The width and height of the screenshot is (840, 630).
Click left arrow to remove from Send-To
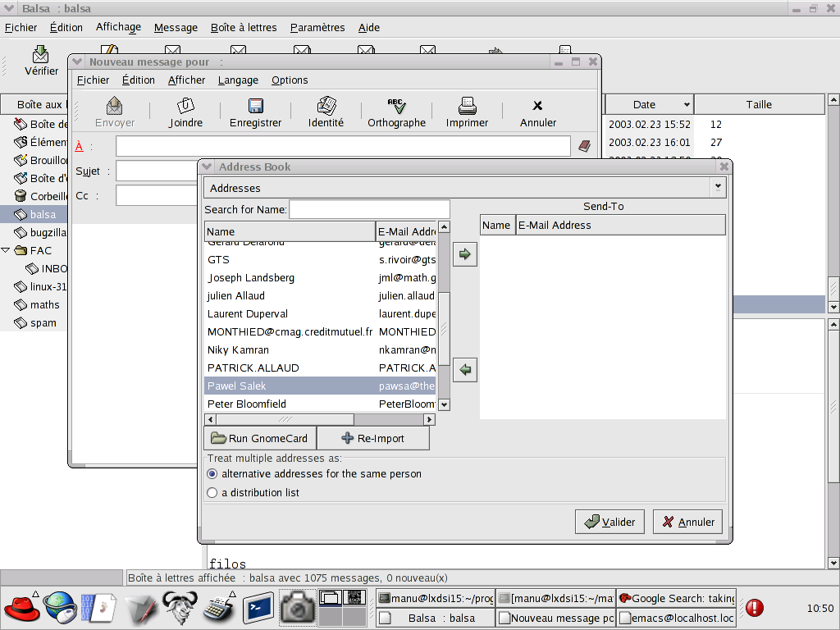click(465, 370)
